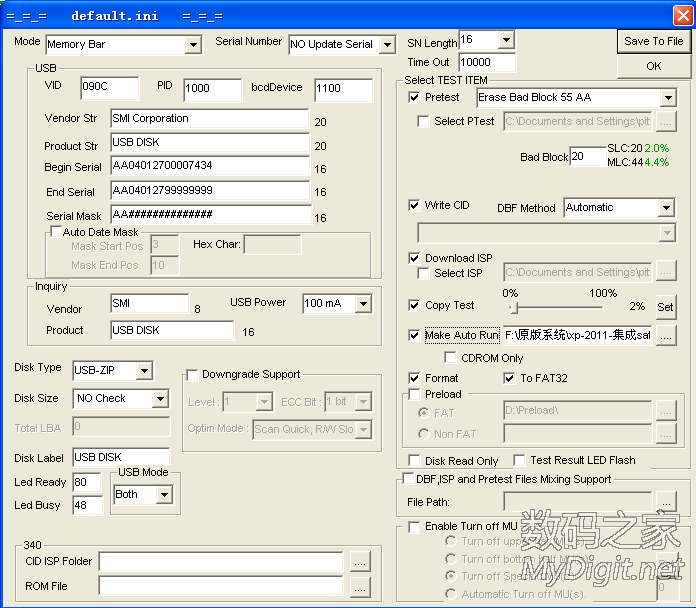696x608 pixels.
Task: Toggle the Download ISP checkbox
Action: tap(414, 258)
